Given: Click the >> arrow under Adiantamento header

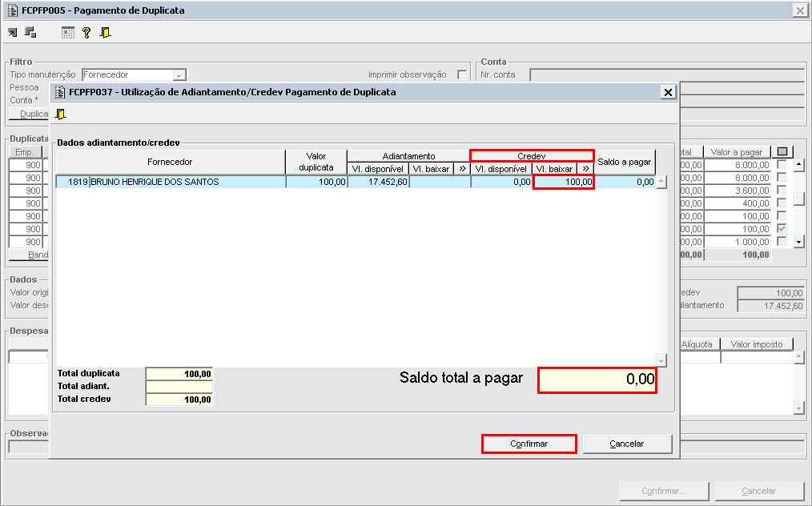Looking at the screenshot, I should 462,168.
